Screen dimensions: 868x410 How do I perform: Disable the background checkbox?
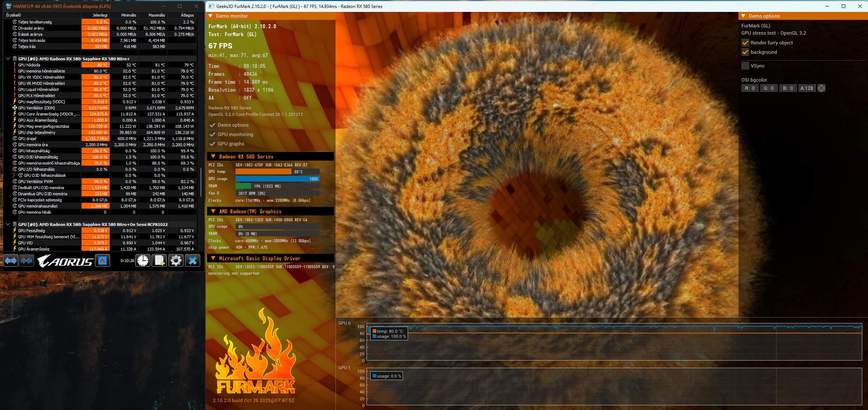coord(745,52)
